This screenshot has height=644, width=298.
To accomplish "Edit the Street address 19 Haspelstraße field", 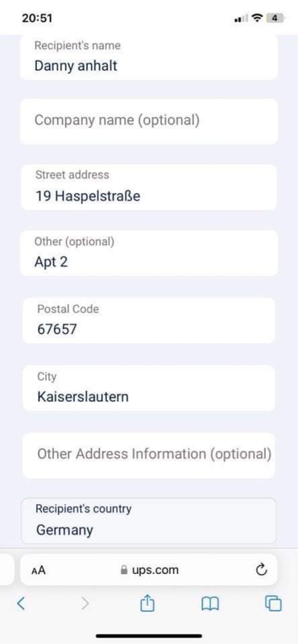I will tap(149, 188).
